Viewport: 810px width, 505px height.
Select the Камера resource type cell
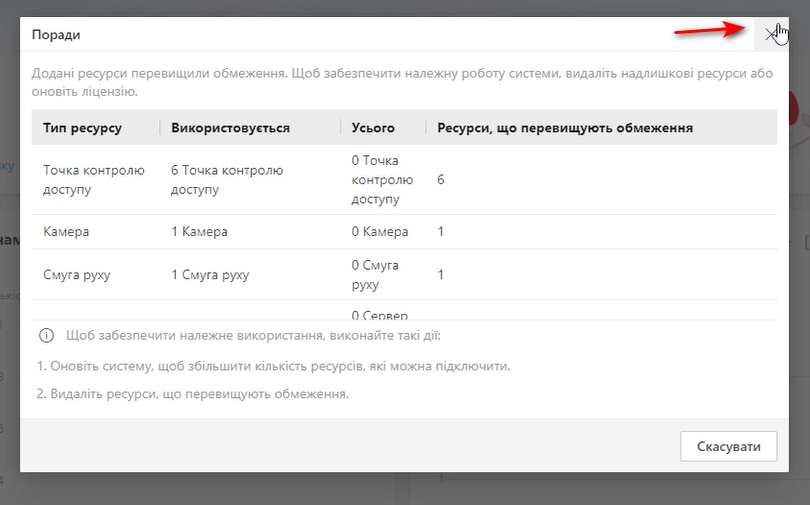click(67, 232)
